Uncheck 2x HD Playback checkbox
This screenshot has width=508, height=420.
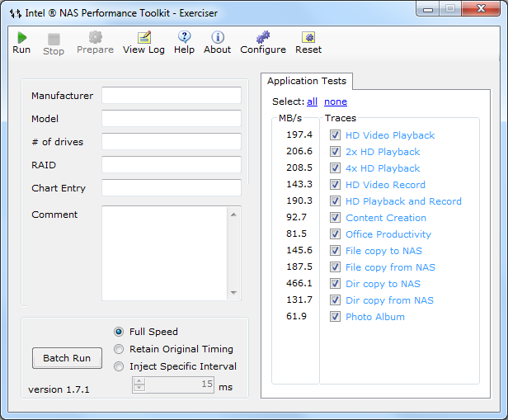coord(335,151)
